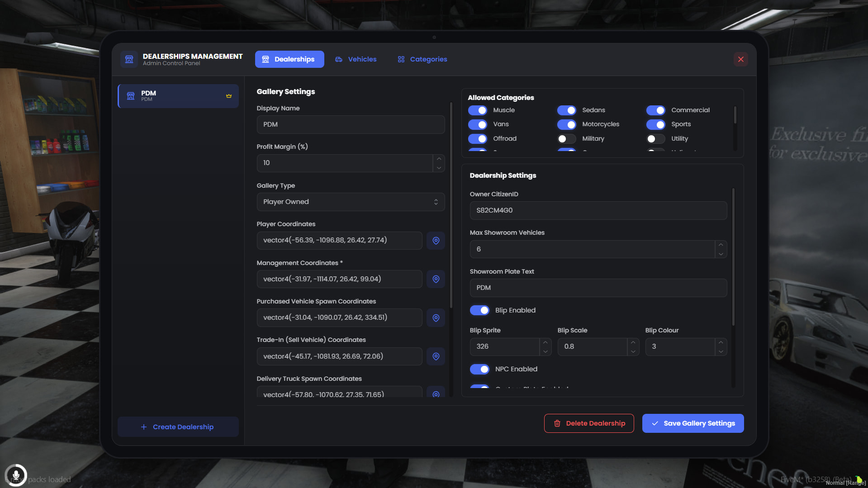The image size is (868, 488).
Task: Click the Management Coordinates field
Action: coord(339,279)
